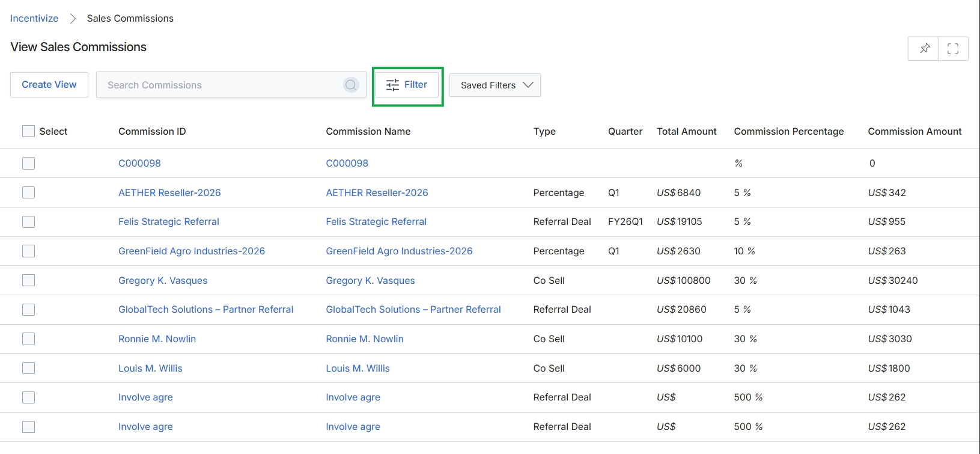Select checkbox for Gregory K. Vasques
This screenshot has width=980, height=454.
(28, 280)
